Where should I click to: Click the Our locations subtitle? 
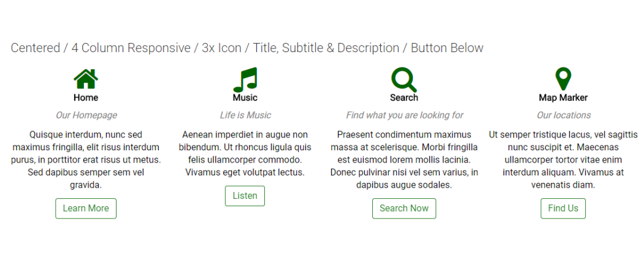tap(564, 115)
